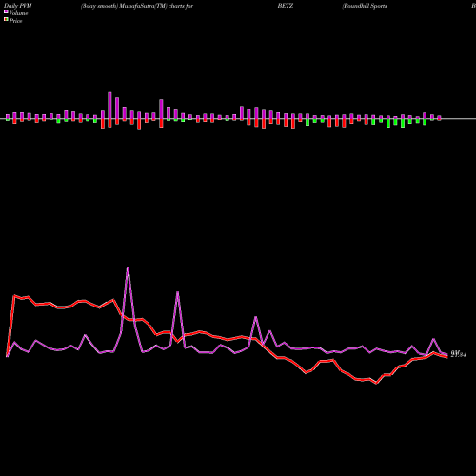Select the Price legend label
Screen dimensions: 476x476
coord(15,21)
